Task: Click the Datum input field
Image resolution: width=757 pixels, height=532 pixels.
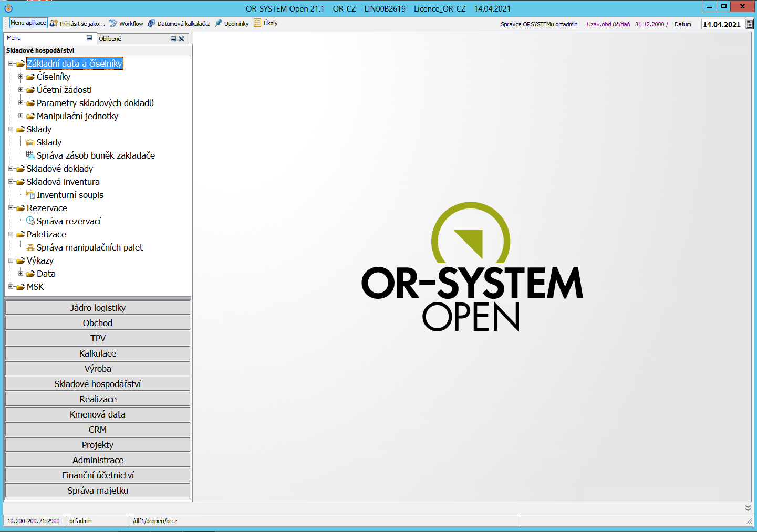Action: tap(722, 24)
